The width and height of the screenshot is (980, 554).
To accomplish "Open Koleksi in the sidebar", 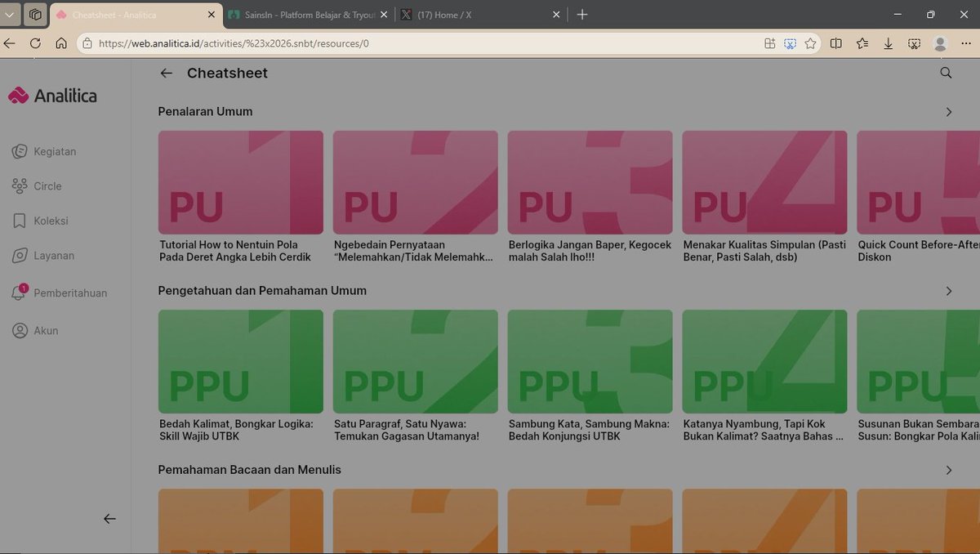I will pos(41,221).
